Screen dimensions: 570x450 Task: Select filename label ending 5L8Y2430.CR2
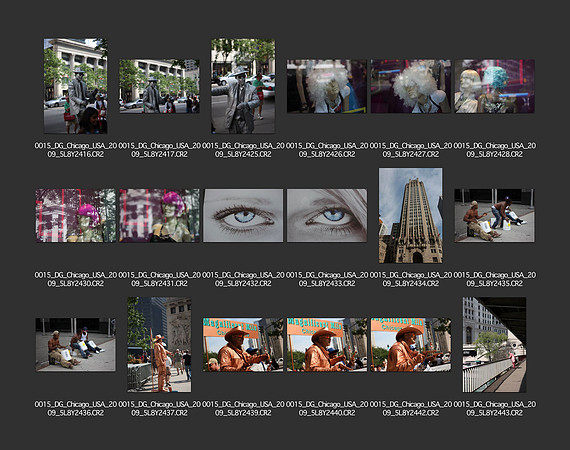[x=76, y=279]
